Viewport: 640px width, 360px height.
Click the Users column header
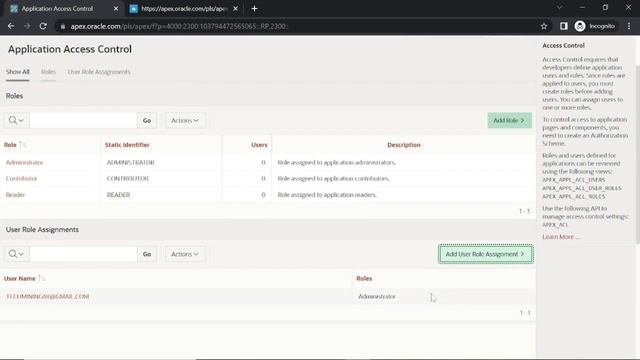pyautogui.click(x=259, y=145)
